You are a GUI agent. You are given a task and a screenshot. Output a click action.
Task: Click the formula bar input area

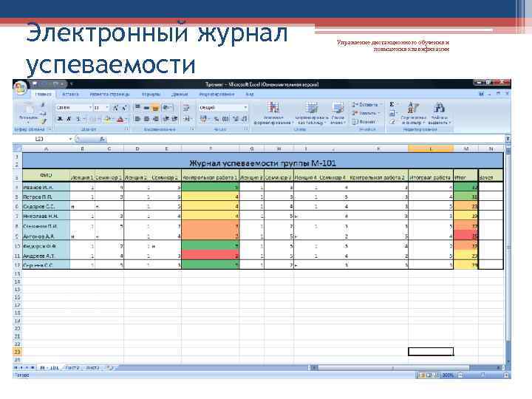click(x=305, y=139)
